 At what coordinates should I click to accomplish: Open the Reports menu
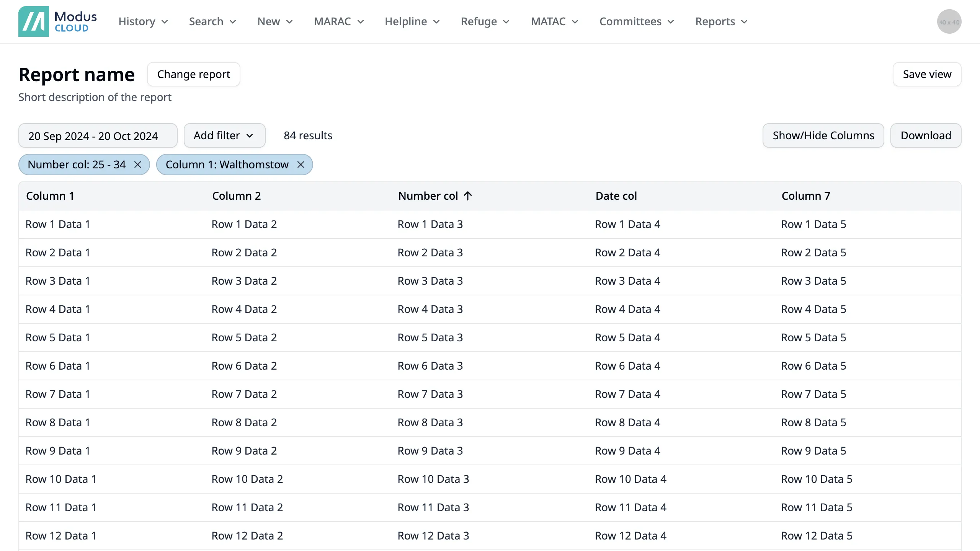click(721, 21)
